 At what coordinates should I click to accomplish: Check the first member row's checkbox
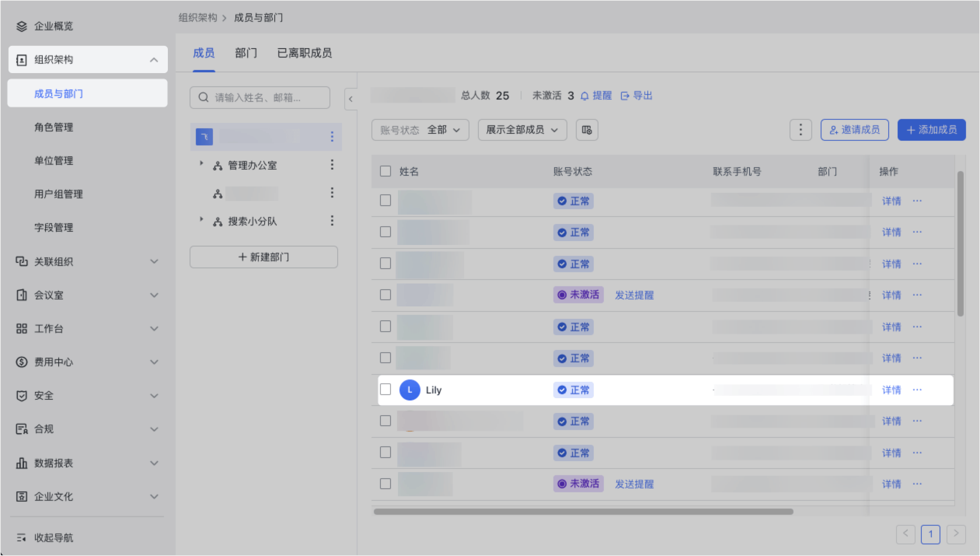click(x=385, y=201)
